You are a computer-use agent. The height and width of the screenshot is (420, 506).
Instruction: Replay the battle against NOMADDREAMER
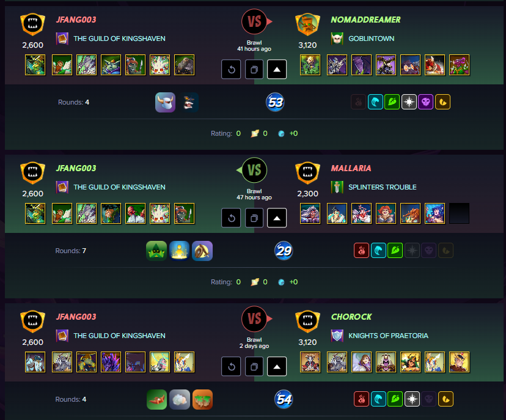click(231, 70)
